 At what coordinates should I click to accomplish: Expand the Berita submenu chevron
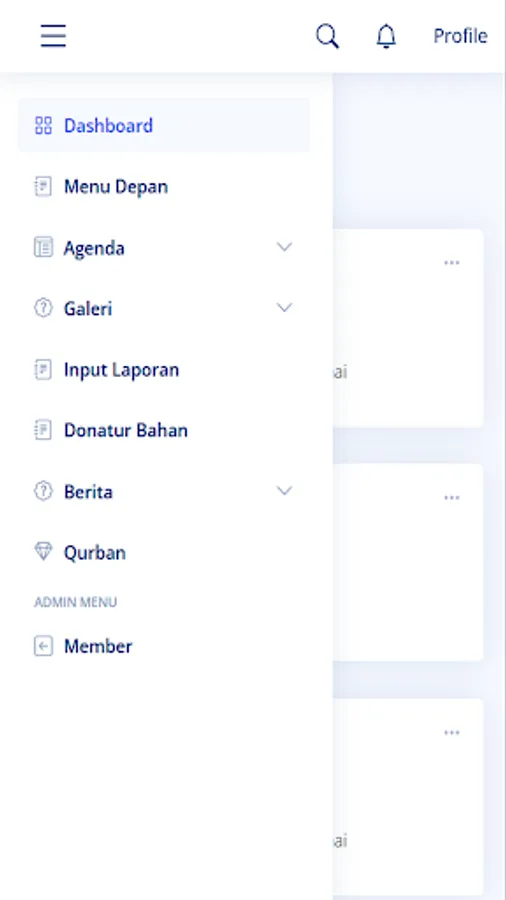(285, 491)
